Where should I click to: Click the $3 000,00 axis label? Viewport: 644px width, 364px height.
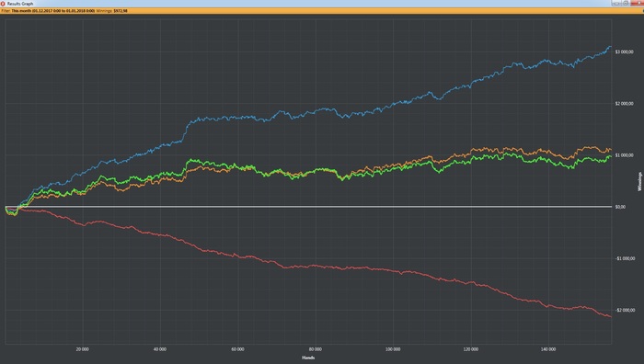[x=625, y=52]
